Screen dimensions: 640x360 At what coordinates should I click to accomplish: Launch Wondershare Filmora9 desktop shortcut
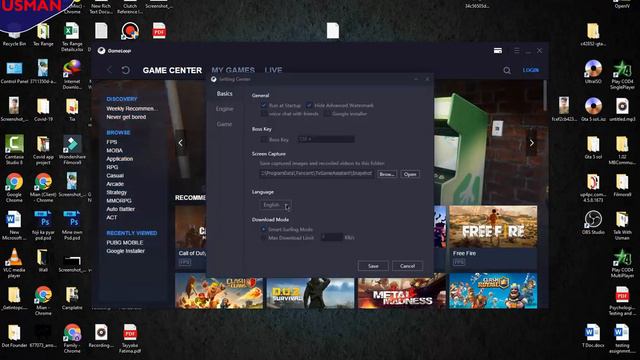pyautogui.click(x=72, y=150)
